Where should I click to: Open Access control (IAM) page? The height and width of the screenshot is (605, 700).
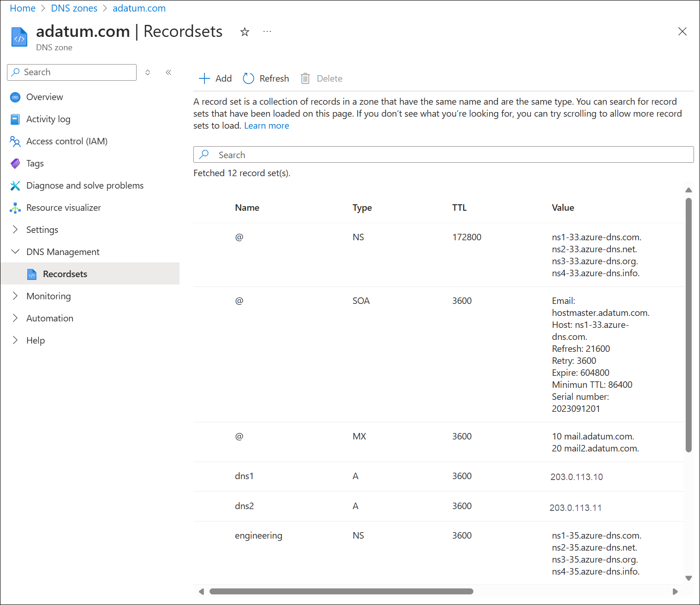pos(66,141)
